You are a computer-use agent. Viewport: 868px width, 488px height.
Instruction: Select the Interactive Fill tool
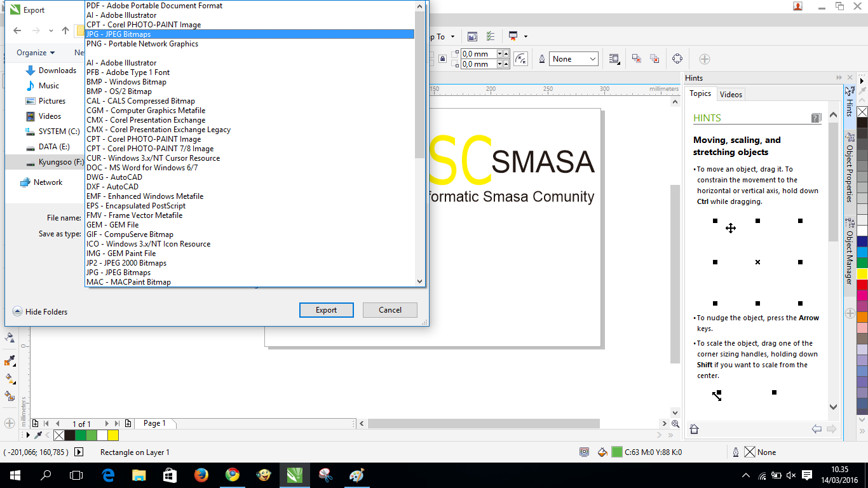pos(10,379)
